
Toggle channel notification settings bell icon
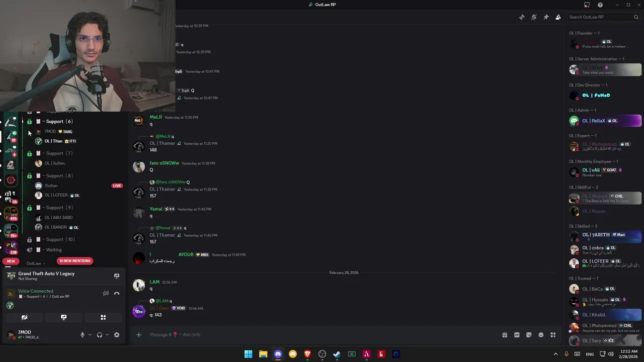pyautogui.click(x=534, y=17)
